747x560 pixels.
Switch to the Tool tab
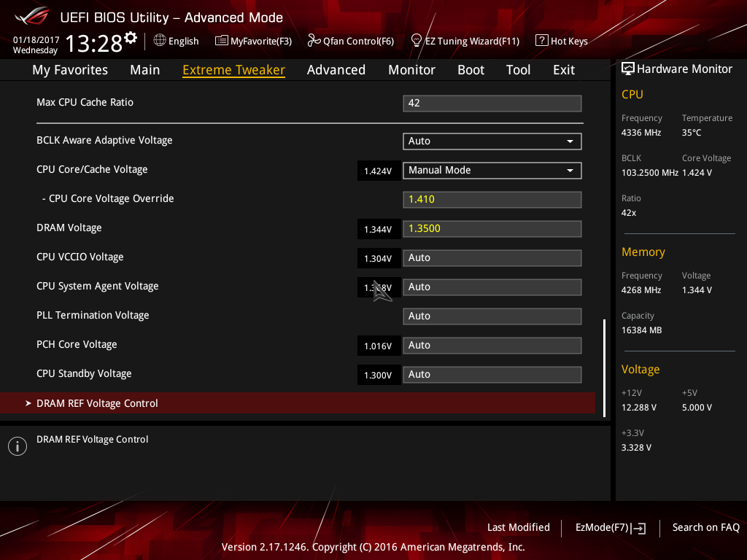(519, 70)
